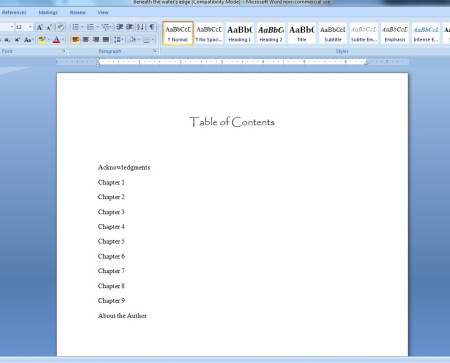Click the Line Spacing icon

tap(117, 40)
